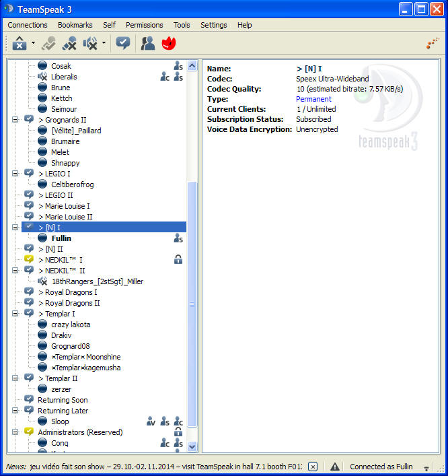Screen dimensions: 448x476
Task: Select the Royal Dragons II channel
Action: click(69, 303)
